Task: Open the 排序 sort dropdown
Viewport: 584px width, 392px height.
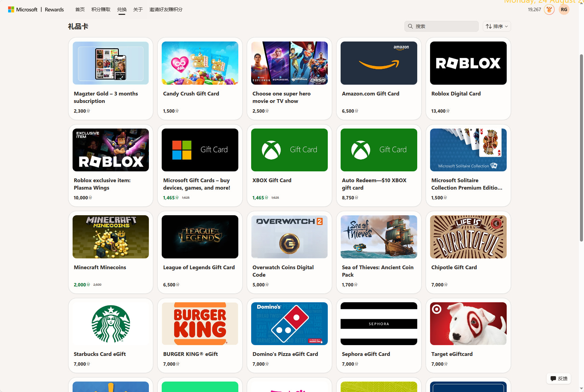Action: pyautogui.click(x=497, y=26)
